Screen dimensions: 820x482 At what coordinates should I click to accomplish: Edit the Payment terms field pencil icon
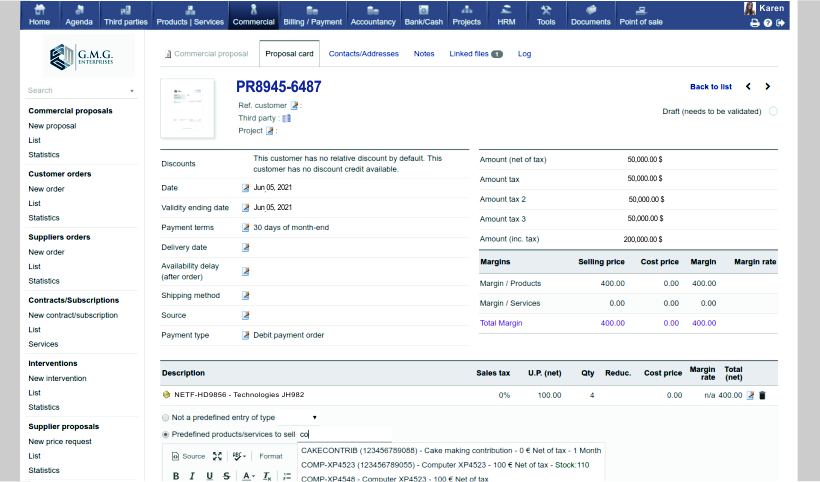(x=245, y=227)
